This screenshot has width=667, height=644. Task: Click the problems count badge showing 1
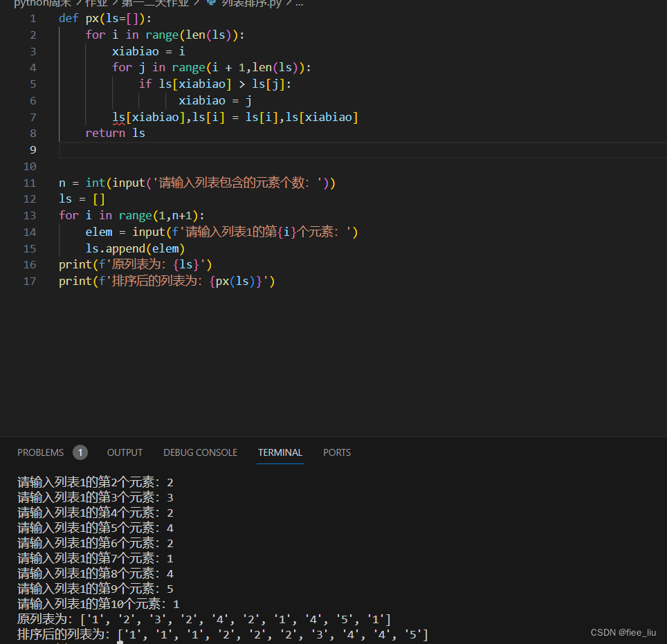pyautogui.click(x=80, y=452)
